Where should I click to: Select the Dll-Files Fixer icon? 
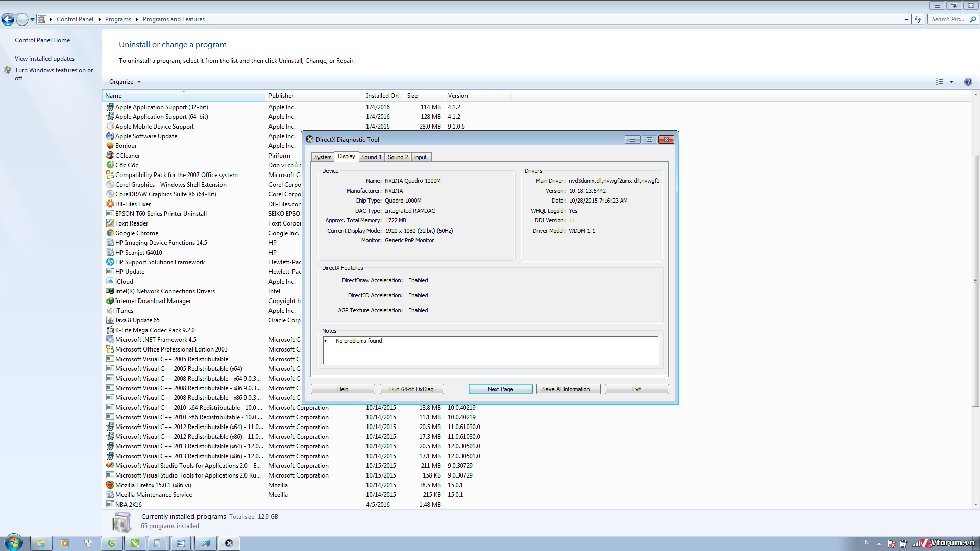110,204
